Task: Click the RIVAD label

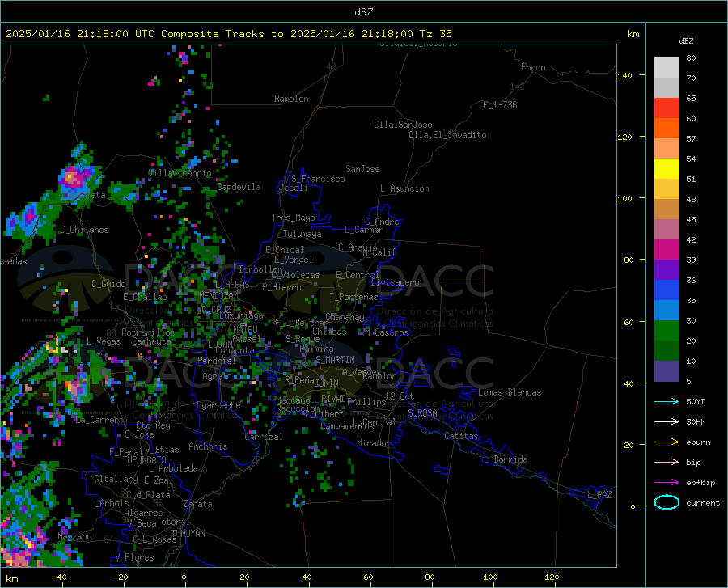Action: pyautogui.click(x=333, y=399)
